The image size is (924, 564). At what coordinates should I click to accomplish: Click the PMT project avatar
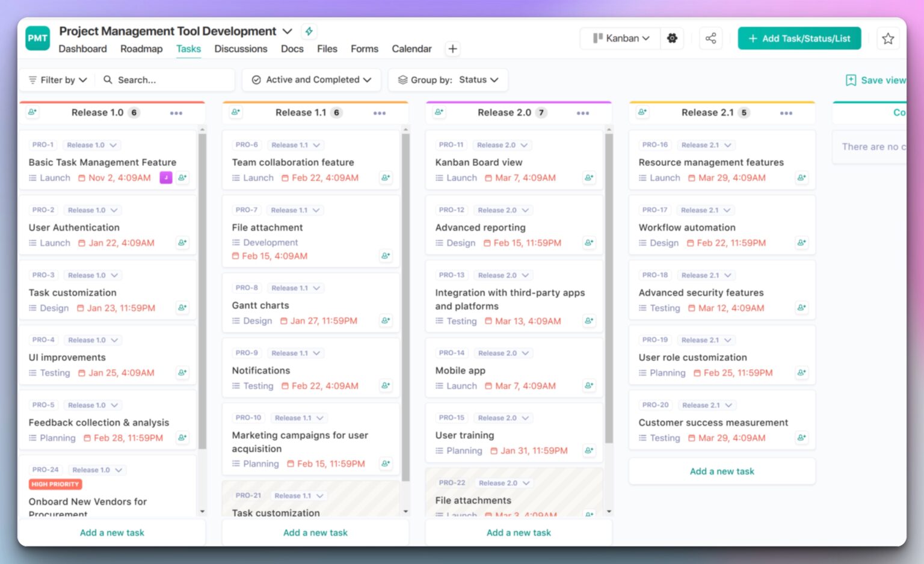tap(37, 38)
